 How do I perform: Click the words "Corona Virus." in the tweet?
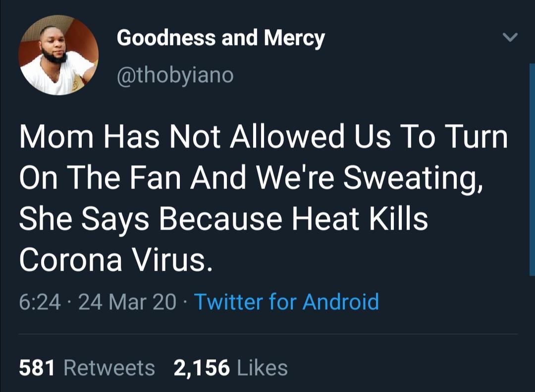click(x=116, y=260)
